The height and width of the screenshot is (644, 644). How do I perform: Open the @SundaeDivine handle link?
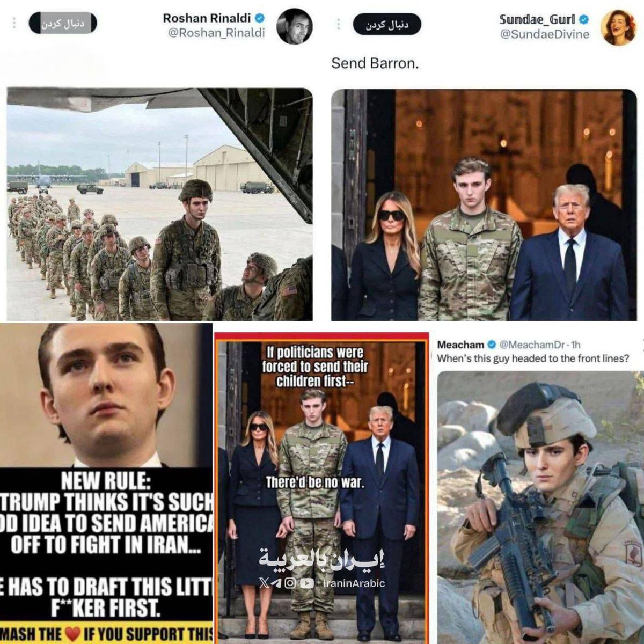(x=545, y=34)
